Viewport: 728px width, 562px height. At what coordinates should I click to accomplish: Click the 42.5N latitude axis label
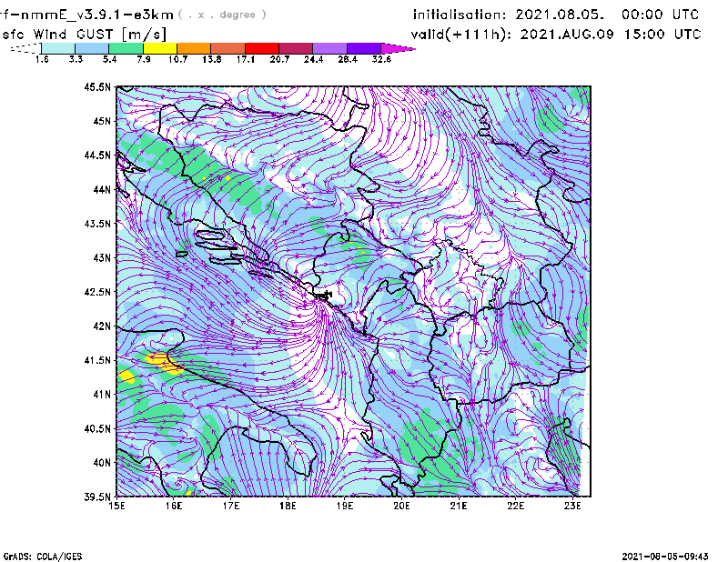(x=97, y=292)
